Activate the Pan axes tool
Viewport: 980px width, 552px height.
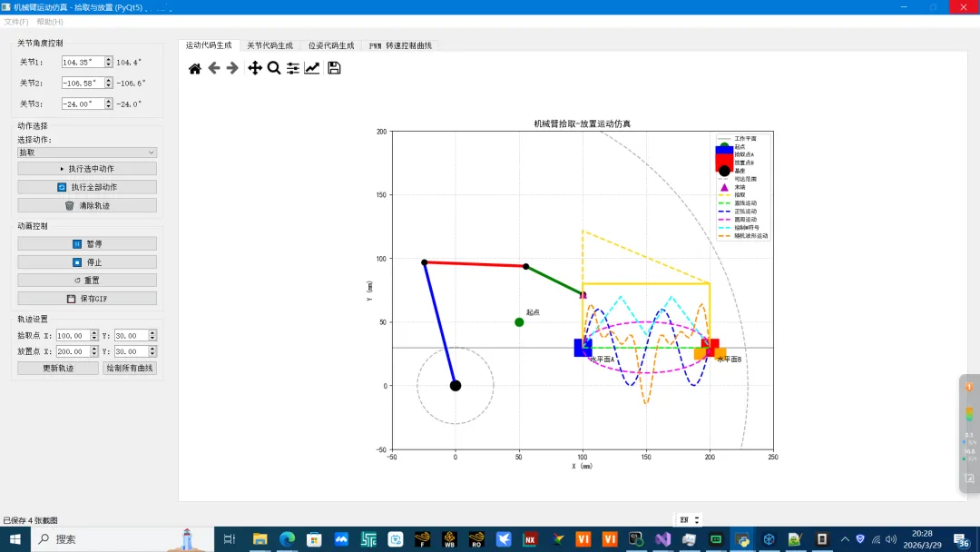255,68
